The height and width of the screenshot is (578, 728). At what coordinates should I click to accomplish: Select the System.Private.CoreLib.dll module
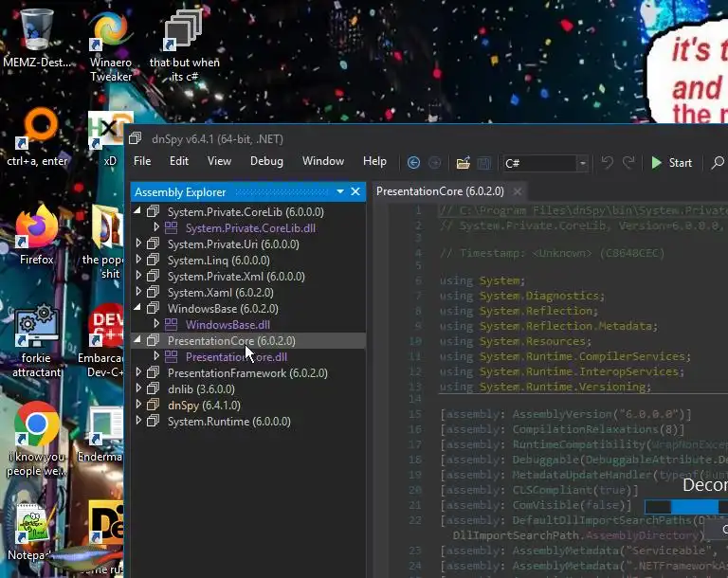[x=250, y=228]
